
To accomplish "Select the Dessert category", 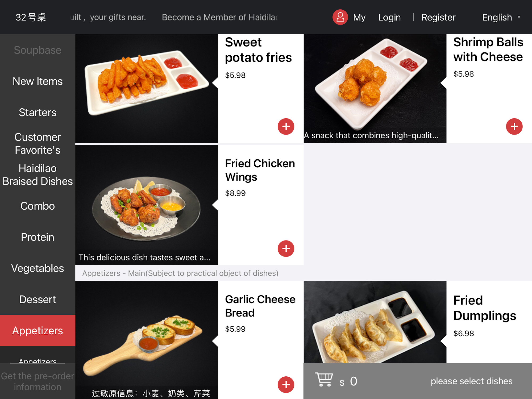I will tap(38, 299).
